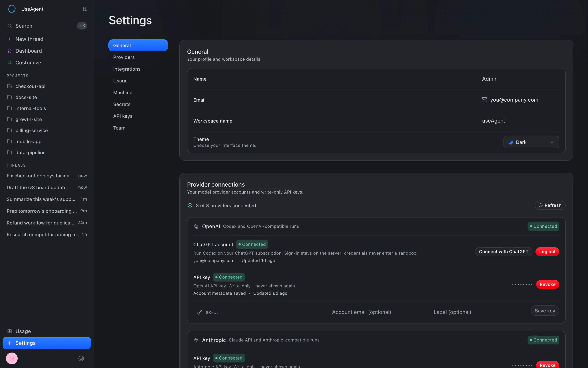Click the ⌘K shortcut badge
Viewport: 588px width, 368px height.
click(x=82, y=26)
